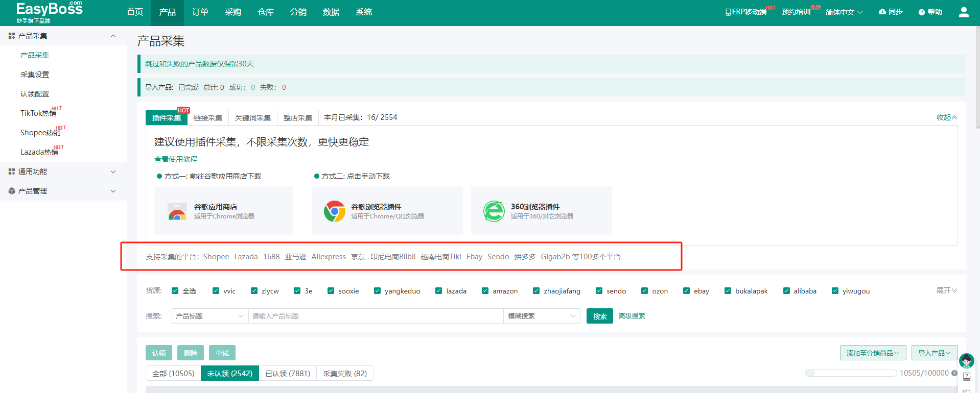Open 高级搜索 advanced search link
The image size is (980, 393).
[x=632, y=316]
